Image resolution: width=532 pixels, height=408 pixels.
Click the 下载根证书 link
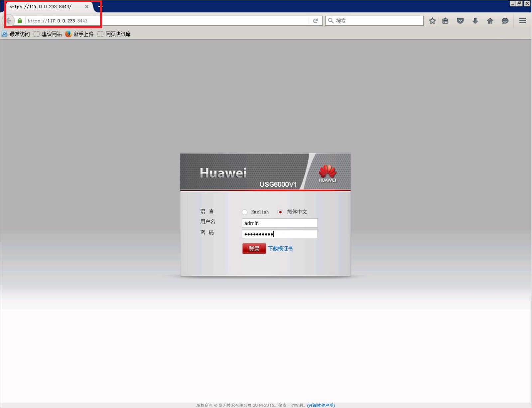coord(280,249)
